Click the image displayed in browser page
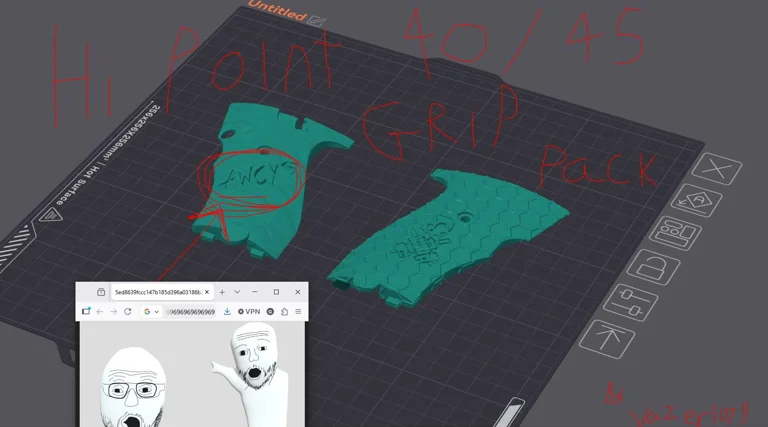The height and width of the screenshot is (427, 768). (192, 374)
